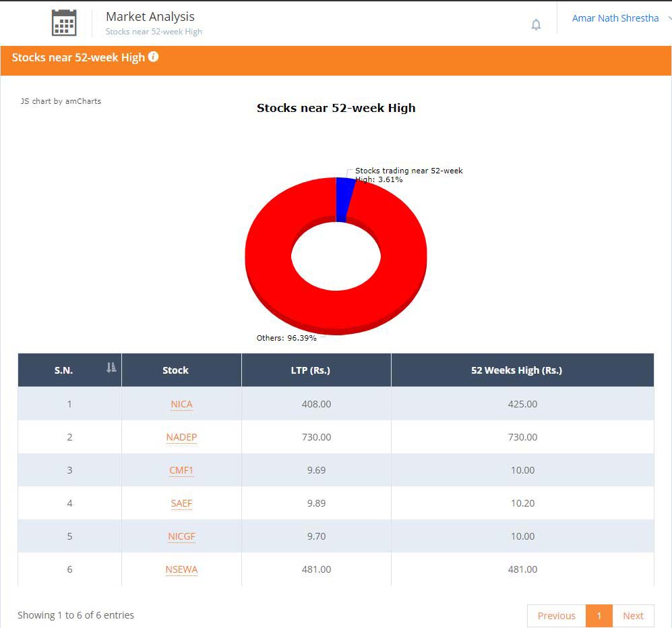Click the Next pagination button
Image resolution: width=672 pixels, height=628 pixels.
tap(633, 616)
